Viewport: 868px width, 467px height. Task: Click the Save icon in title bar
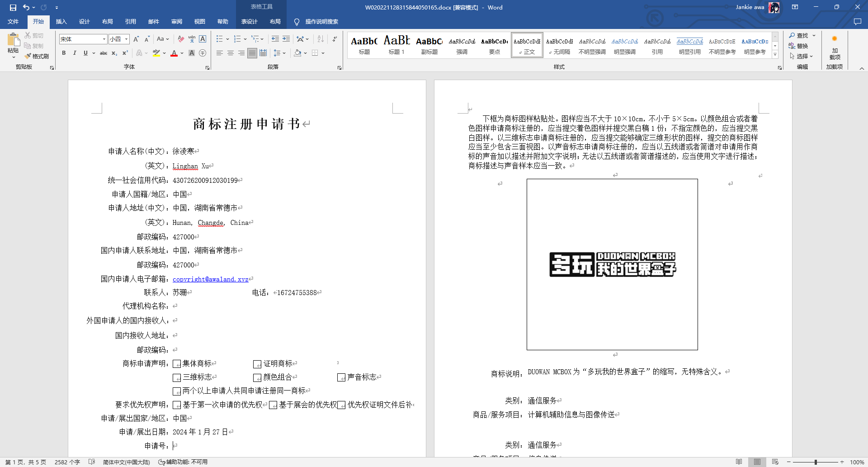point(13,7)
